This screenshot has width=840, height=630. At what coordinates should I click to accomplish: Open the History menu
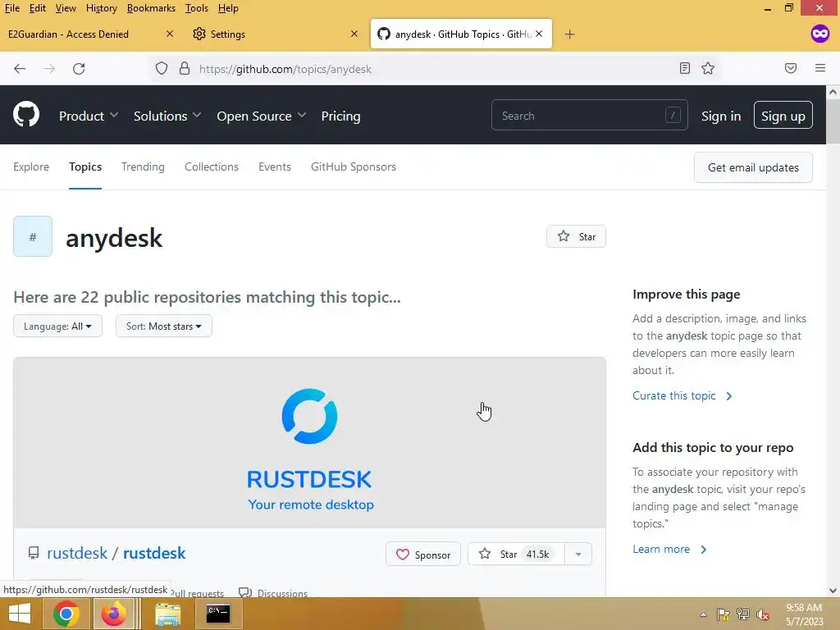coord(101,8)
